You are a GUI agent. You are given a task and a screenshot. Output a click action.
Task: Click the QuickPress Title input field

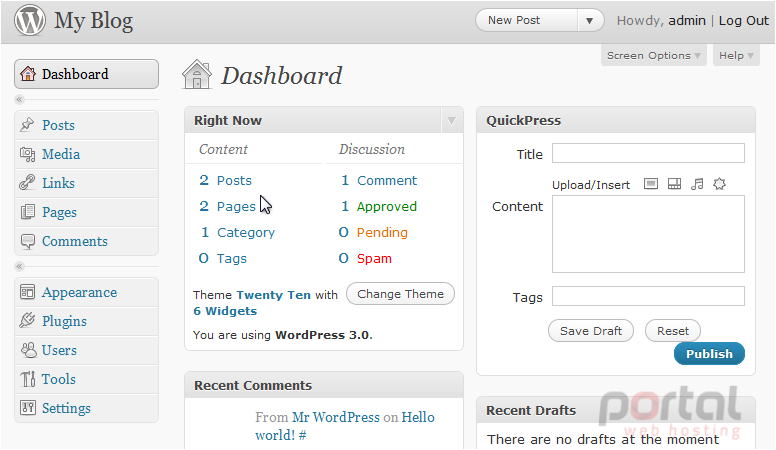tap(648, 153)
